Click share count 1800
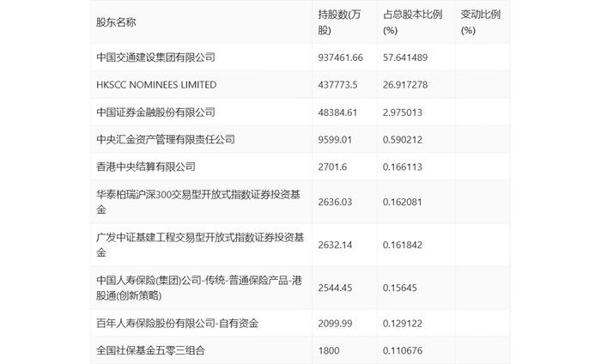The image size is (601, 364). pyautogui.click(x=329, y=350)
